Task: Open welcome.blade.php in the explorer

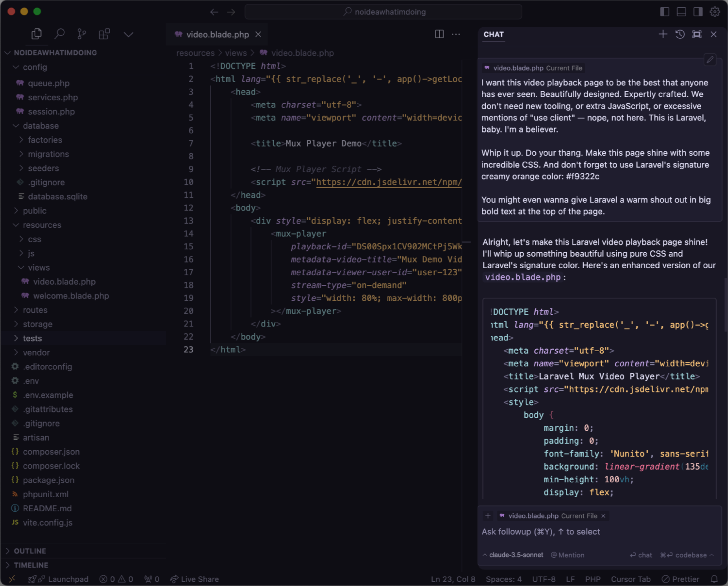Action: tap(71, 296)
